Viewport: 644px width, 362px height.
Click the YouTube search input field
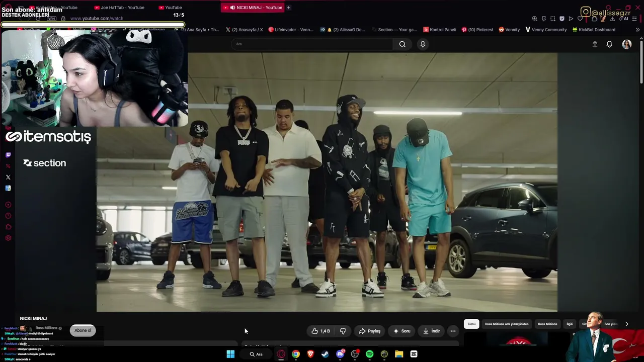pos(312,44)
